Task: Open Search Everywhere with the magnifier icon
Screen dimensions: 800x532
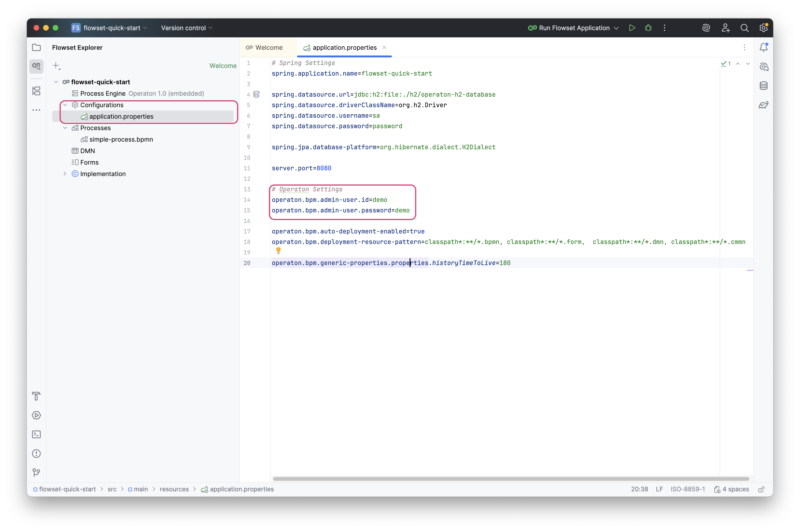Action: pyautogui.click(x=745, y=28)
